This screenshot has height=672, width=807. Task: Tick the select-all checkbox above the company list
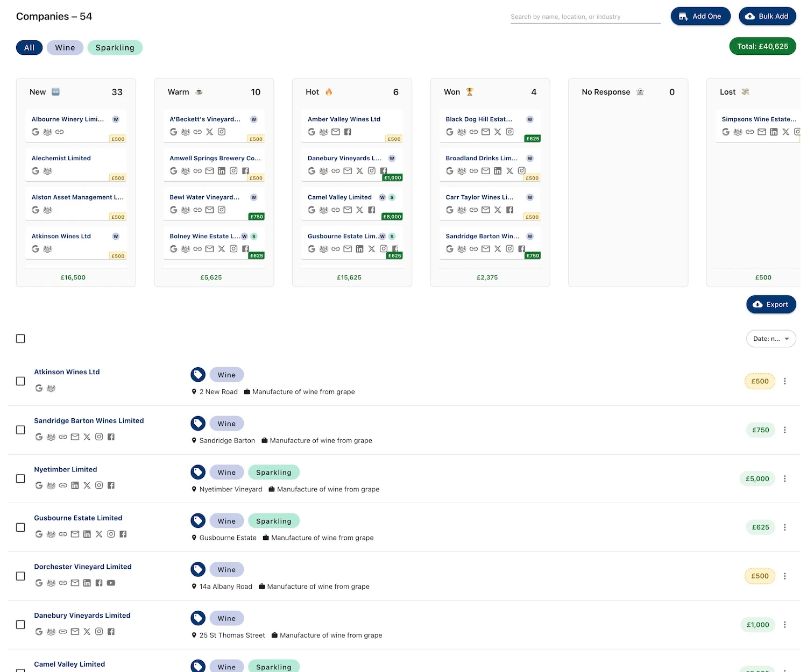click(x=20, y=339)
